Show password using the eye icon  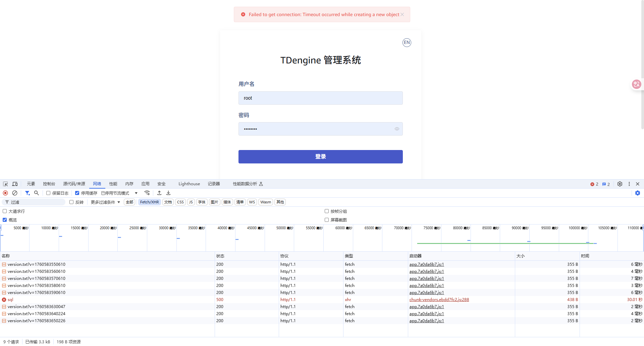(397, 129)
